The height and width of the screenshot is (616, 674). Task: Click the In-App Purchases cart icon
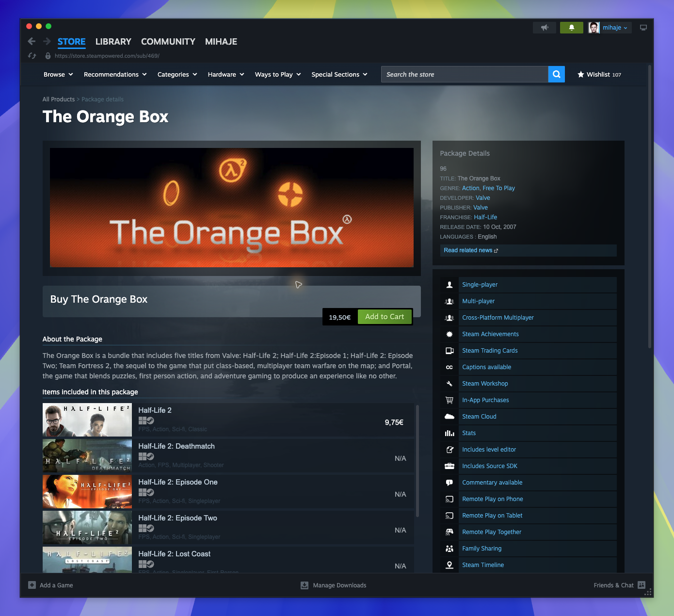tap(449, 400)
